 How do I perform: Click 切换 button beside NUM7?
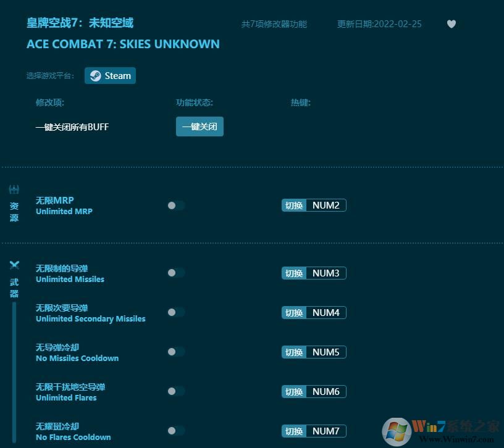tap(294, 431)
